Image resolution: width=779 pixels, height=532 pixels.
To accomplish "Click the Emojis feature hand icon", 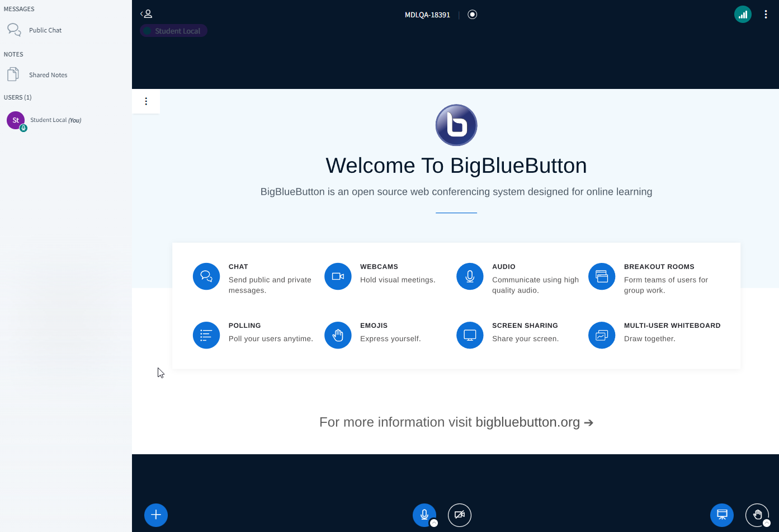I will [x=338, y=335].
